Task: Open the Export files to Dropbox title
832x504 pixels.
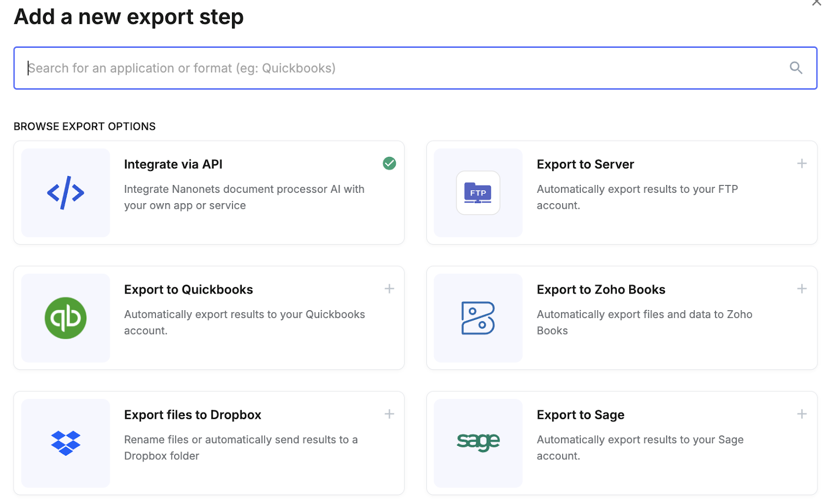Action: (x=192, y=415)
